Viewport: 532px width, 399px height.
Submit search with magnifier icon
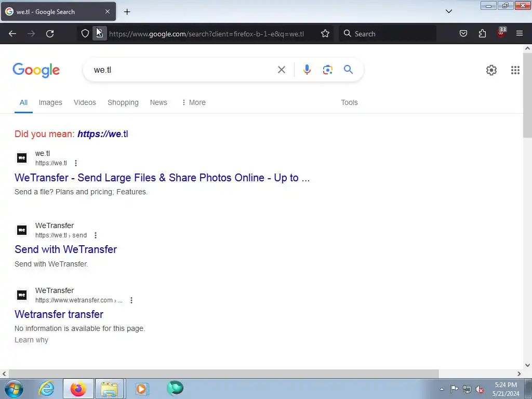click(348, 70)
